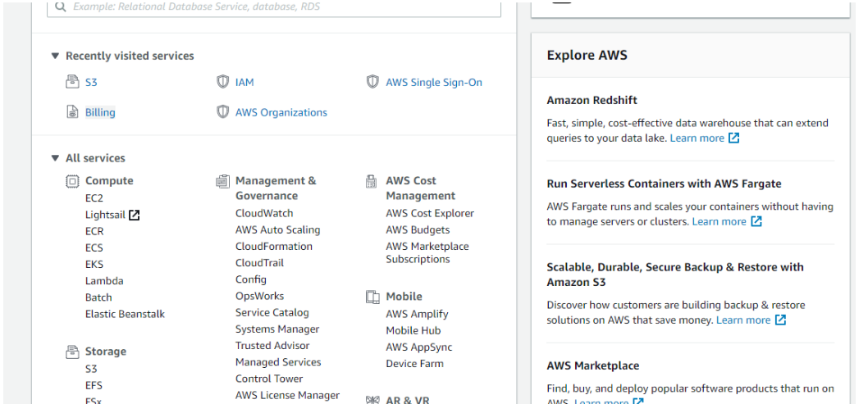
Task: Open Batch service
Action: (x=98, y=297)
